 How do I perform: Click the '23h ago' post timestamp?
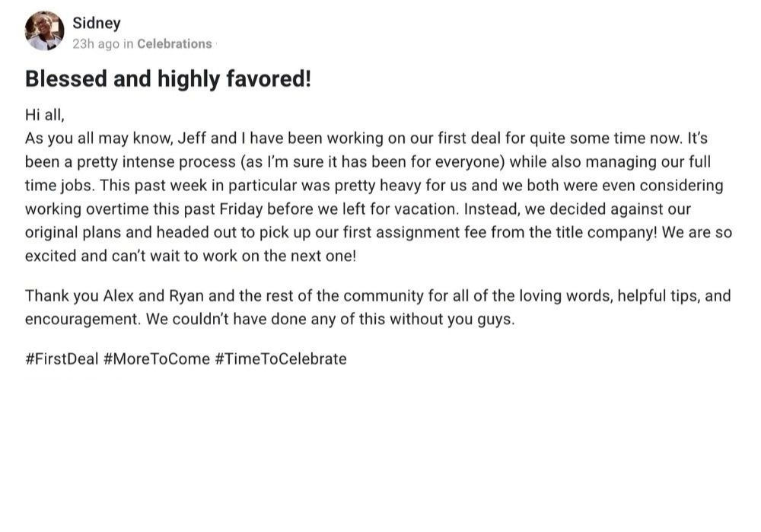(96, 43)
